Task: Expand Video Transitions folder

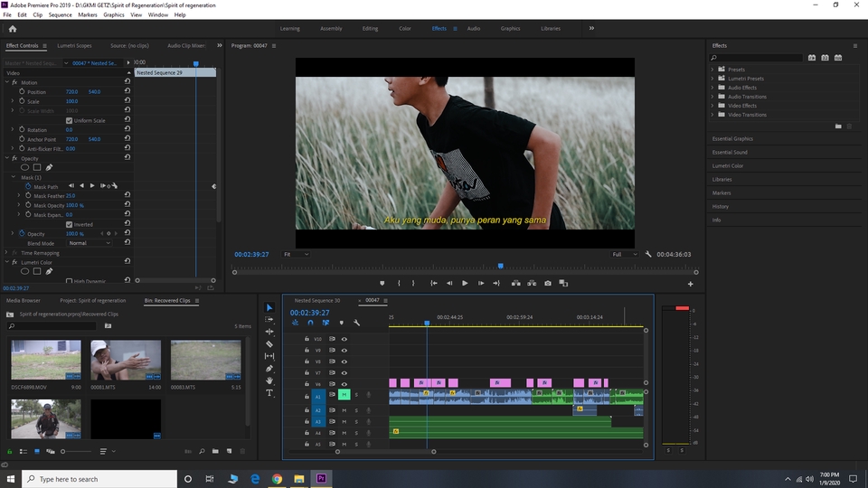Action: [713, 115]
